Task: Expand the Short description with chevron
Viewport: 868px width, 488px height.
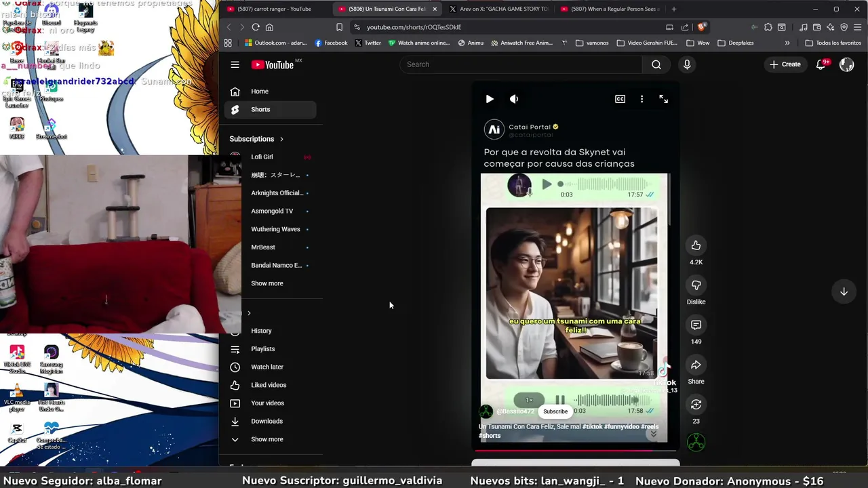Action: coord(653,434)
